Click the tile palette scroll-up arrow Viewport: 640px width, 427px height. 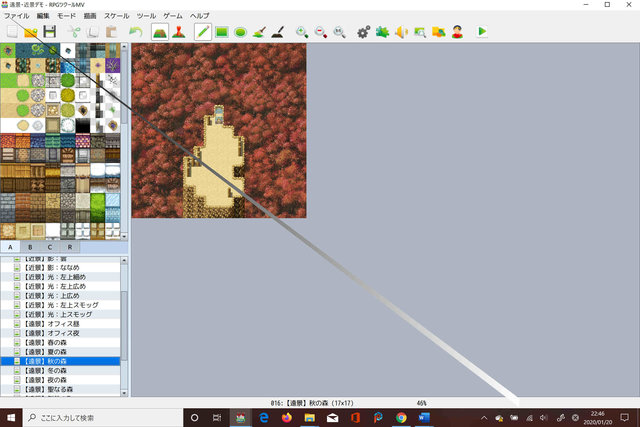click(x=124, y=47)
